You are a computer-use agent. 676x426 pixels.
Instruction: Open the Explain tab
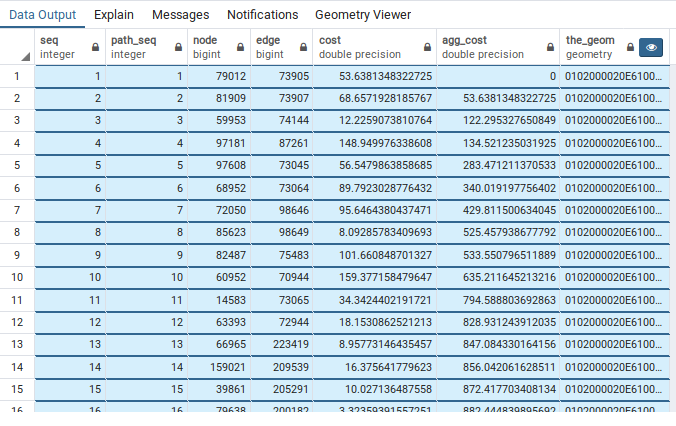[x=114, y=15]
